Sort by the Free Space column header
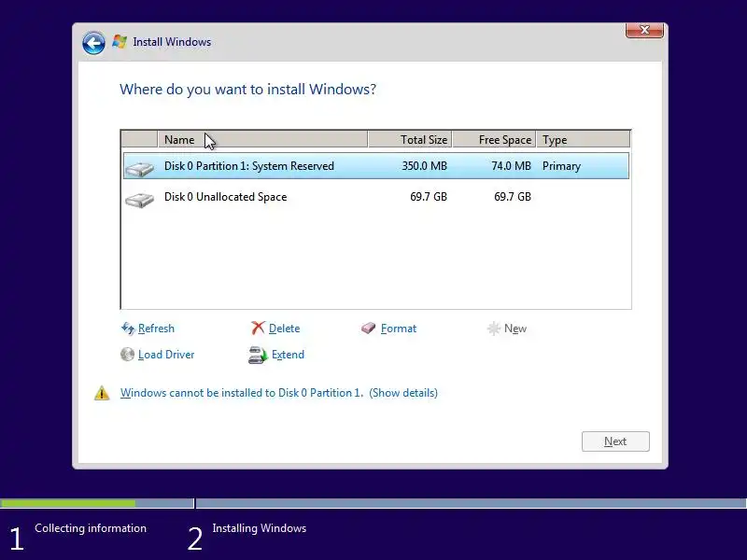The height and width of the screenshot is (560, 747). coord(495,139)
